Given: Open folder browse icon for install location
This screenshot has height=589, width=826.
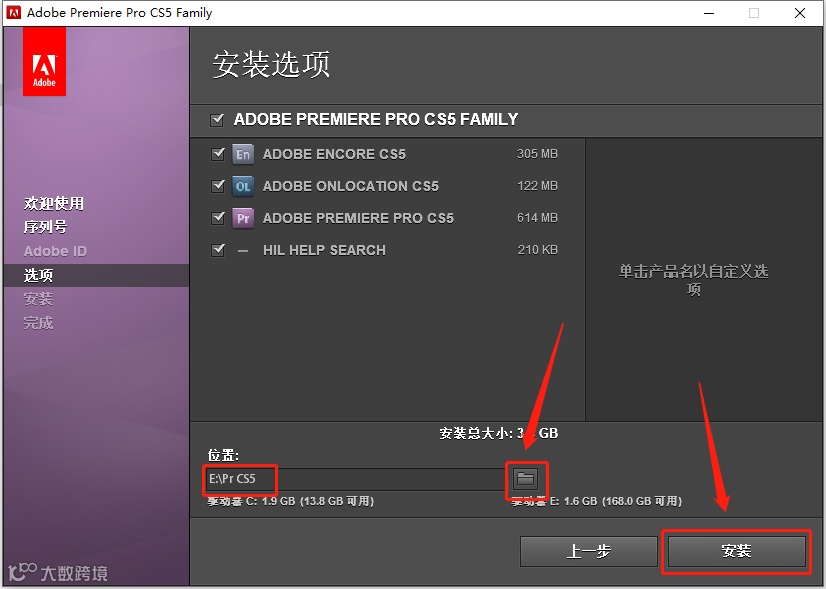Looking at the screenshot, I should point(526,479).
